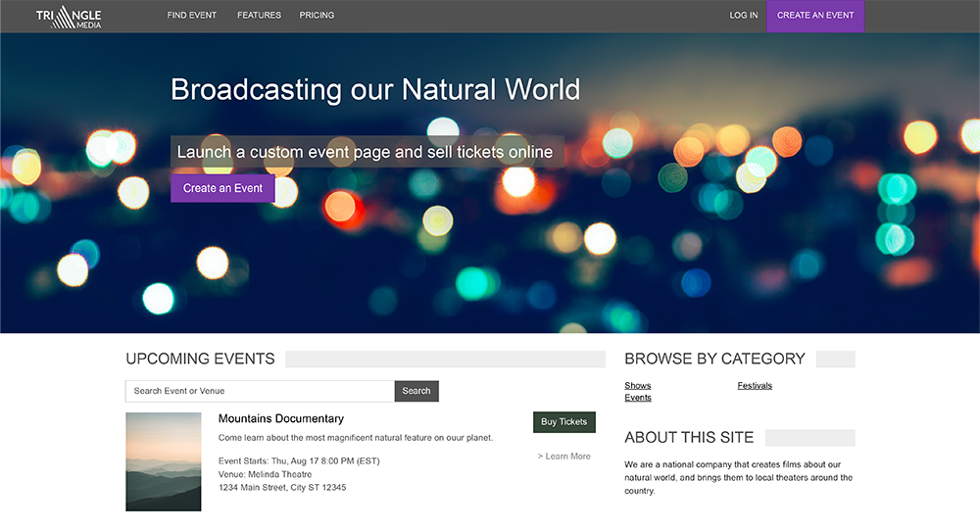Click the Mountains Documentary event title
The width and height of the screenshot is (980, 529).
281,418
